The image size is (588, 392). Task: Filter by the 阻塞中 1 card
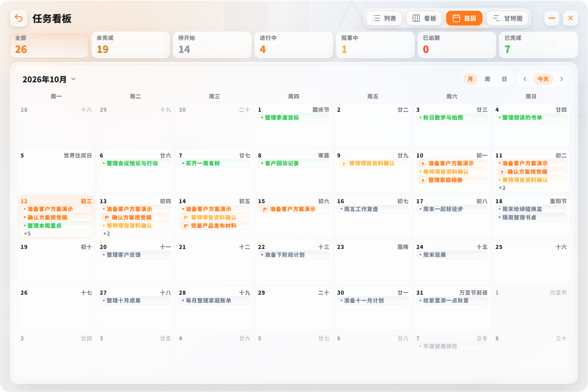coord(375,45)
